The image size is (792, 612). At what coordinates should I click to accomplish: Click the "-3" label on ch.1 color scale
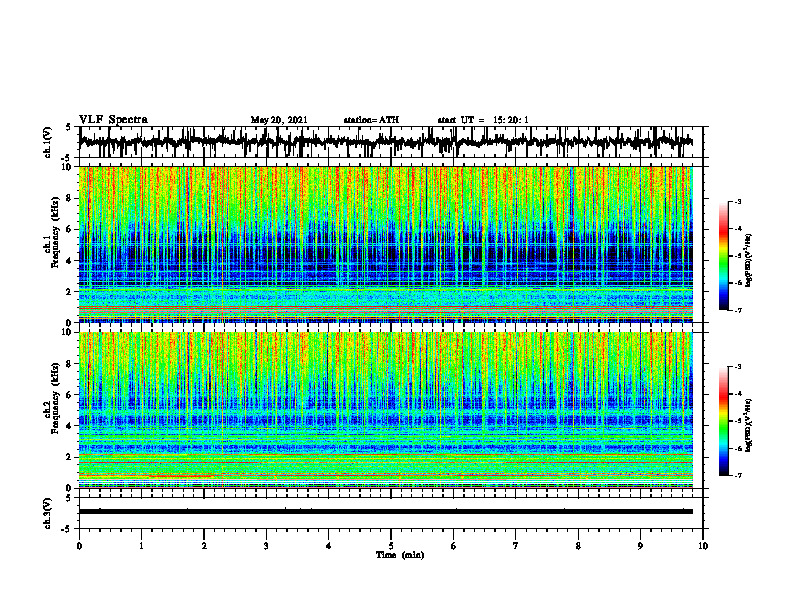[738, 201]
